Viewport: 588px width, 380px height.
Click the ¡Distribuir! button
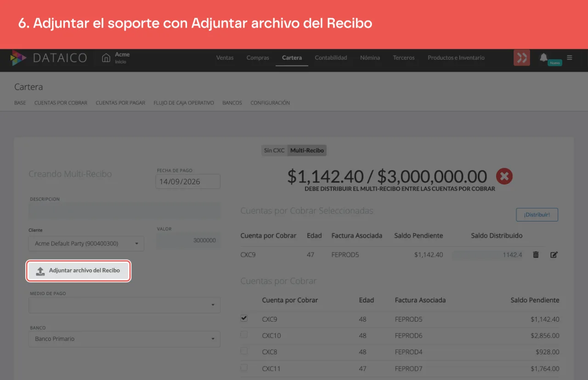click(537, 215)
